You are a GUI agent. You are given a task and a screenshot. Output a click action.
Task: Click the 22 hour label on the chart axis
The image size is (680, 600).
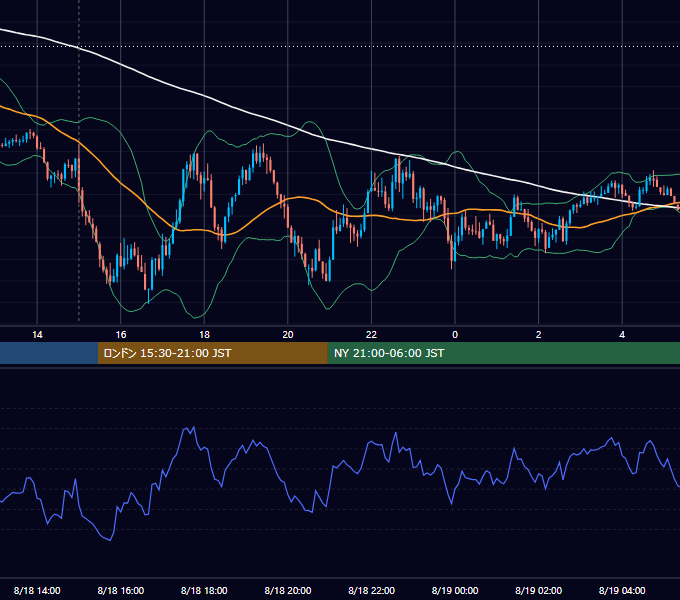pos(371,335)
